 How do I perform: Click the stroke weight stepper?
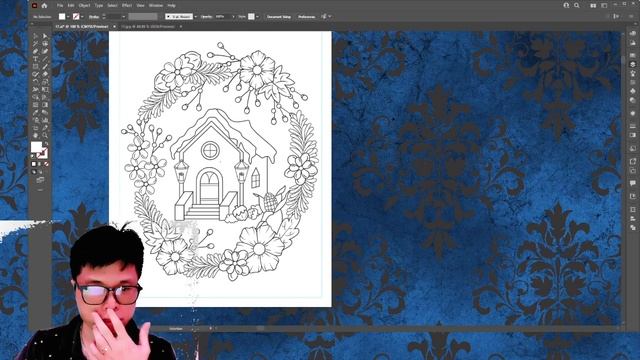(x=104, y=16)
